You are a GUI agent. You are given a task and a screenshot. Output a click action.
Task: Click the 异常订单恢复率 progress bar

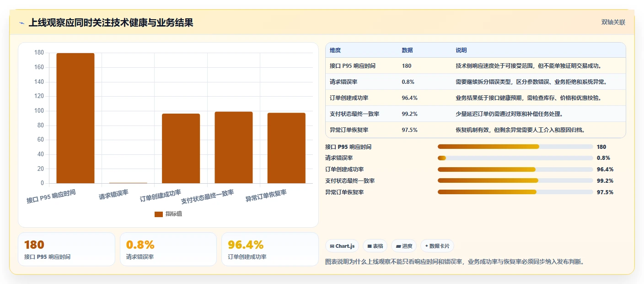515,192
